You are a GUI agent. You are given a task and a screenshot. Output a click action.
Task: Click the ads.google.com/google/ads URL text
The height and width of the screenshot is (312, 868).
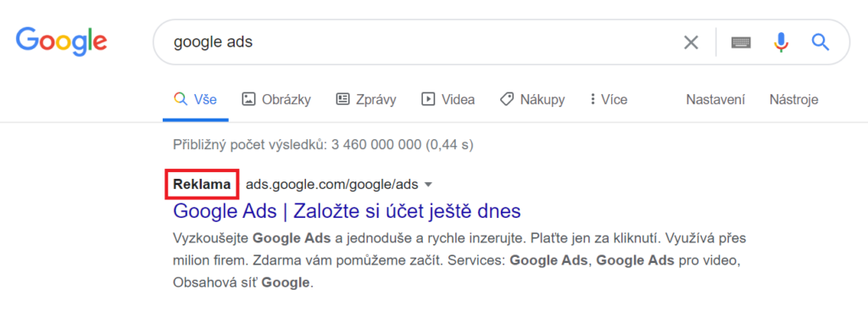[x=331, y=184]
